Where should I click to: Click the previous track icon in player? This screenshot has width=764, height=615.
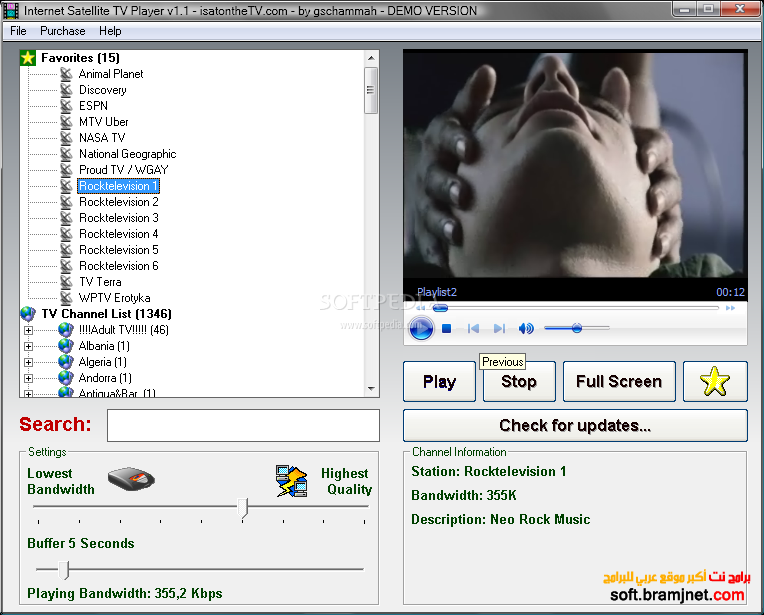pos(473,328)
